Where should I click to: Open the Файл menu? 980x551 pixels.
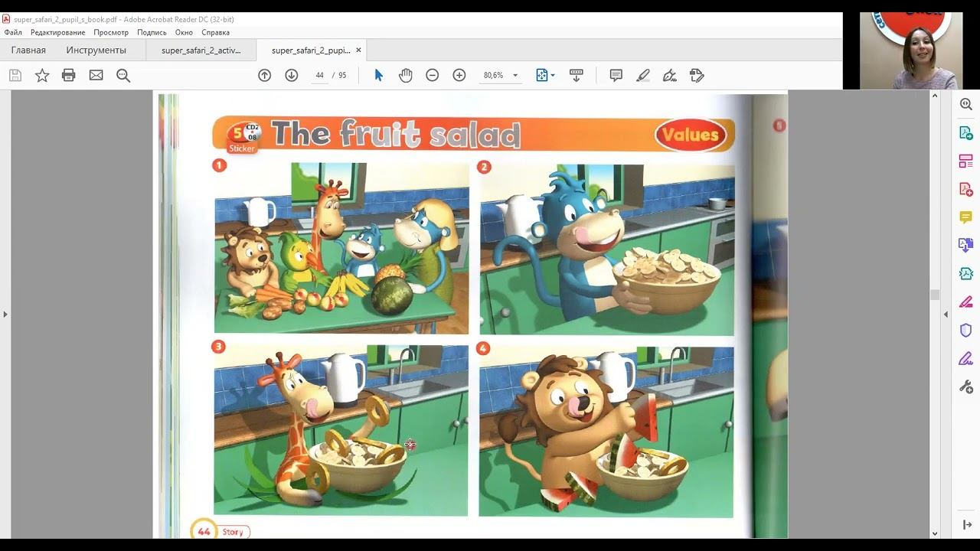(x=13, y=32)
